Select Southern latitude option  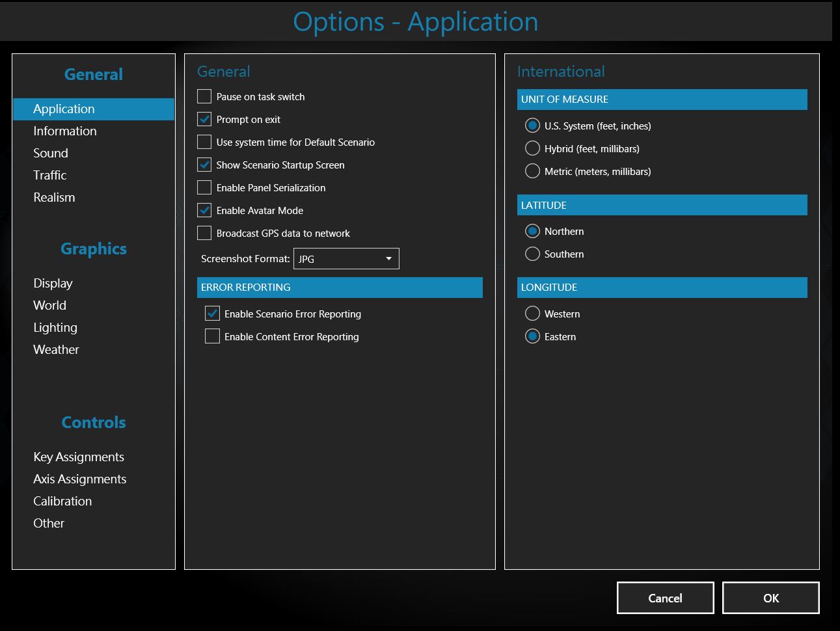(x=532, y=254)
